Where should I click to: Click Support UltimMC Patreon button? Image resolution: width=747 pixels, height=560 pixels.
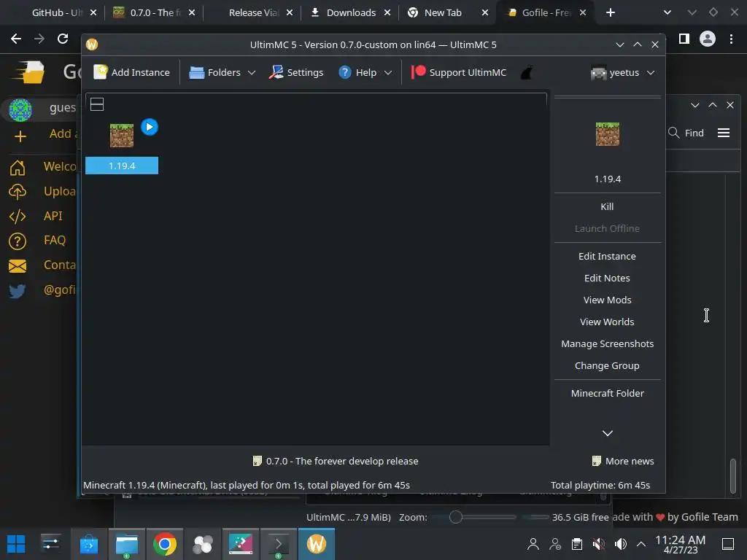point(459,72)
